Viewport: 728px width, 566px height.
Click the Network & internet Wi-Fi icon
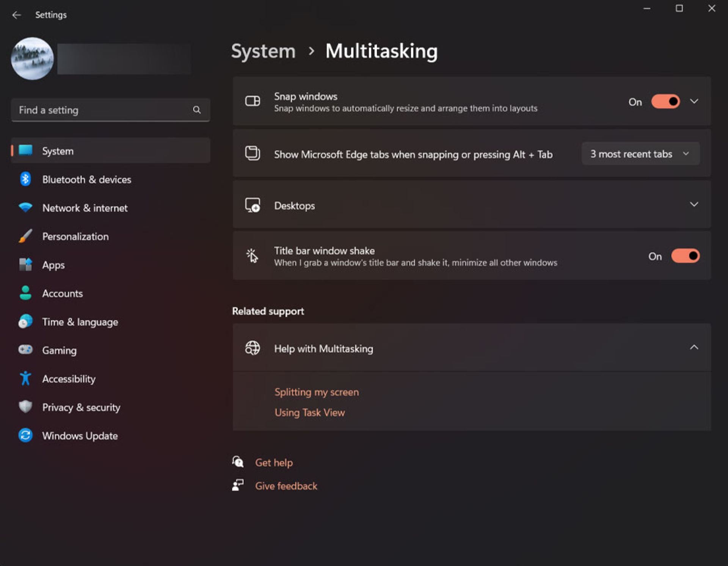pyautogui.click(x=25, y=208)
